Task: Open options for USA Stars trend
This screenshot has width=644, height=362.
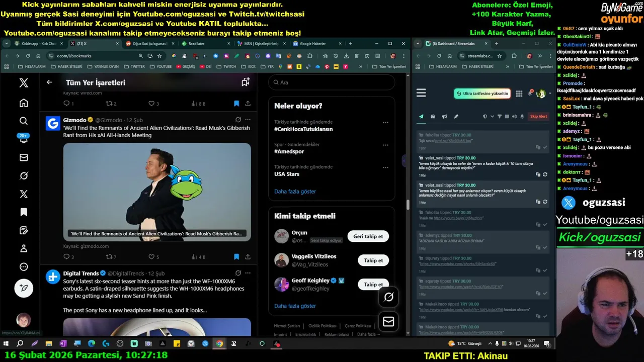Action: (385, 167)
